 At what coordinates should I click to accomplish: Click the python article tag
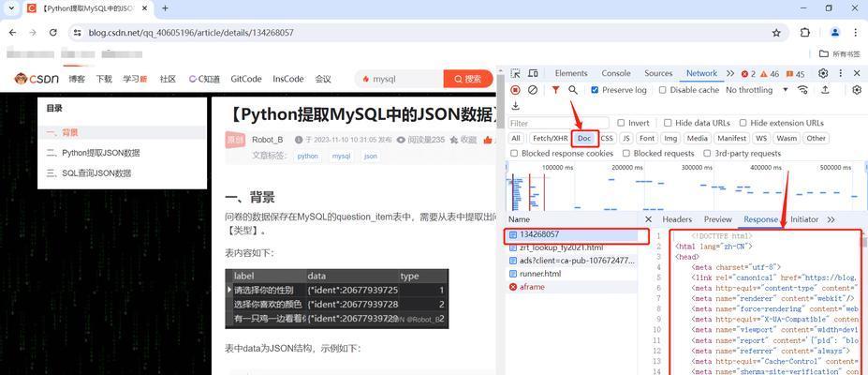click(x=308, y=157)
